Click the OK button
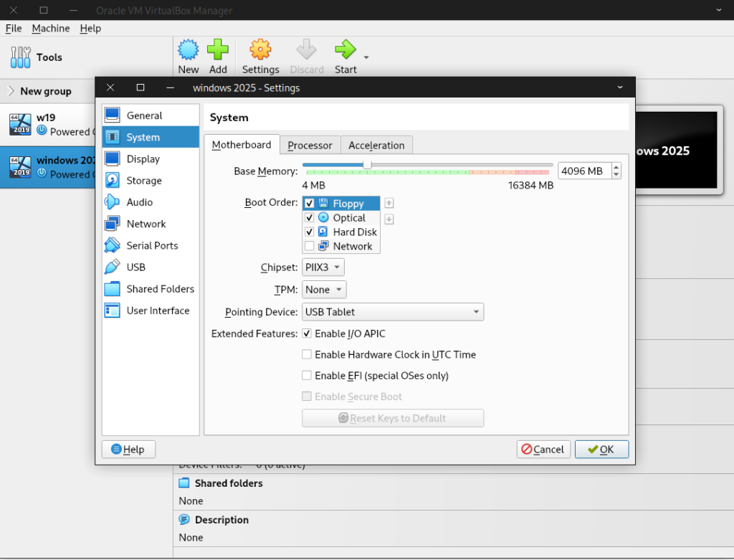734x560 pixels. (601, 450)
